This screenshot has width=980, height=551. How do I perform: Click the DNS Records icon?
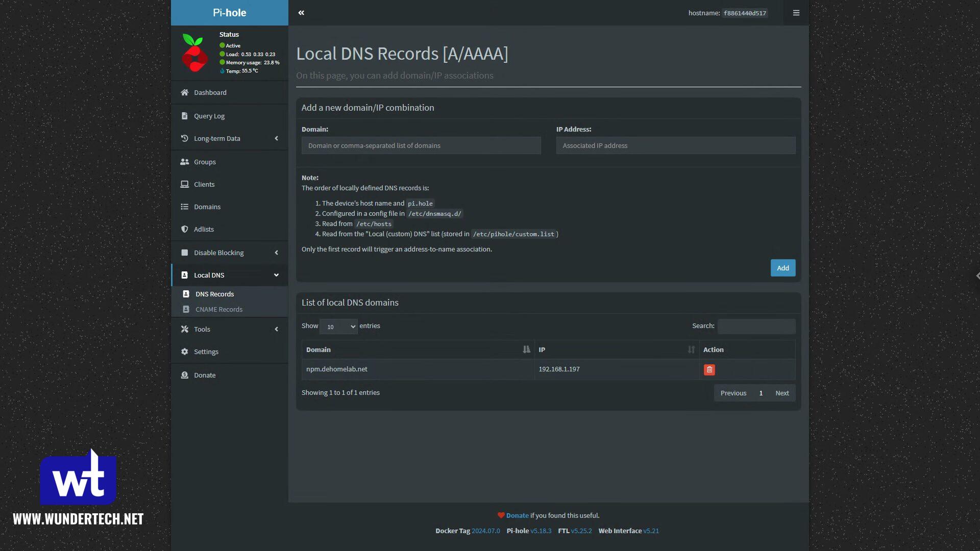tap(186, 294)
